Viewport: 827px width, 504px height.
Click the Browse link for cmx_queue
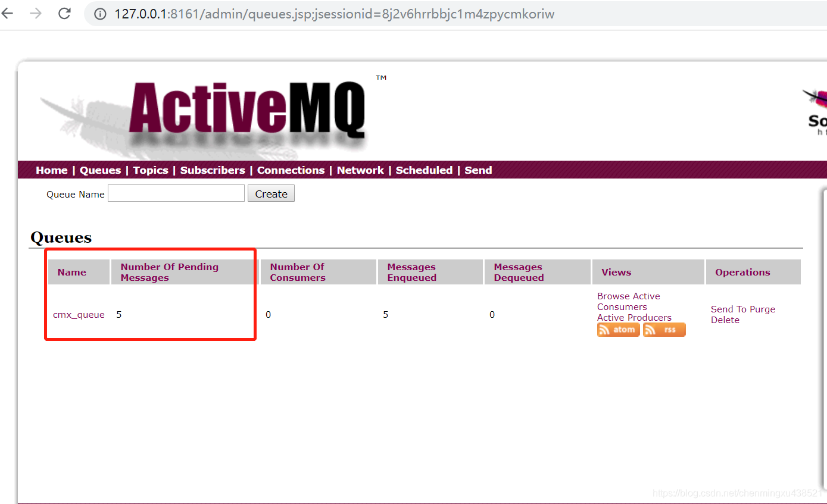[x=613, y=296]
